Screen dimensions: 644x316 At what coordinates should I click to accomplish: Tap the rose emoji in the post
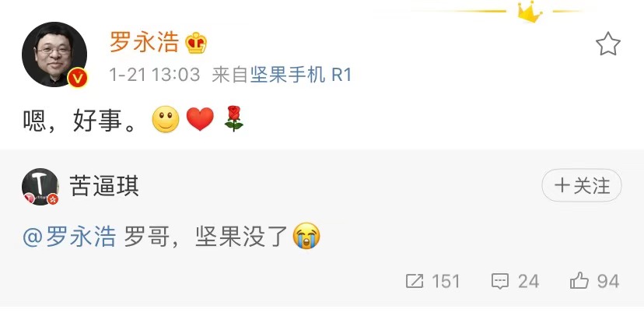click(233, 119)
